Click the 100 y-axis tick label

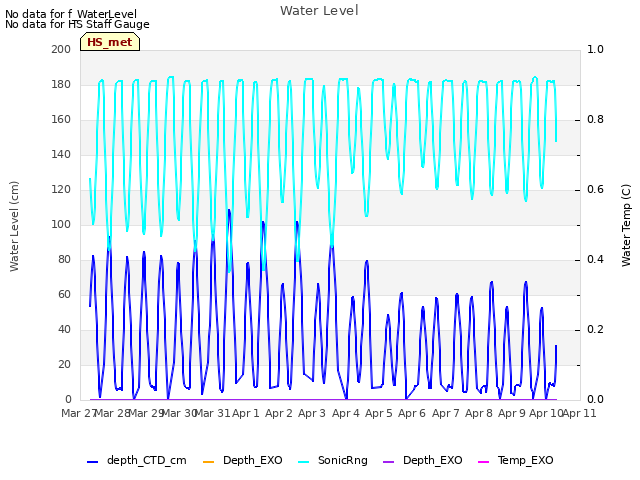(61, 224)
